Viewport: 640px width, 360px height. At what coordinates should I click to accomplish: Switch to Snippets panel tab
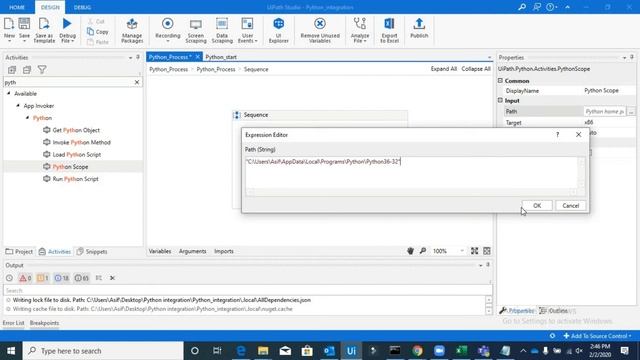pyautogui.click(x=92, y=252)
